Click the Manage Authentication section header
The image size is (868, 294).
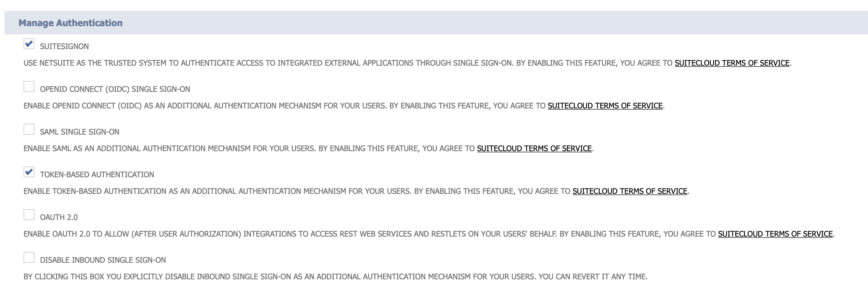click(70, 23)
